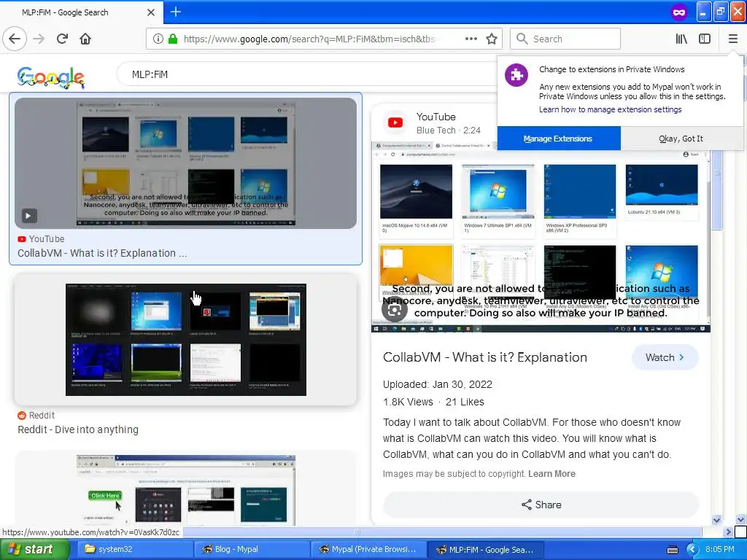Click CollabVM - What is it? Explanation title
The height and width of the screenshot is (560, 747).
click(x=484, y=357)
